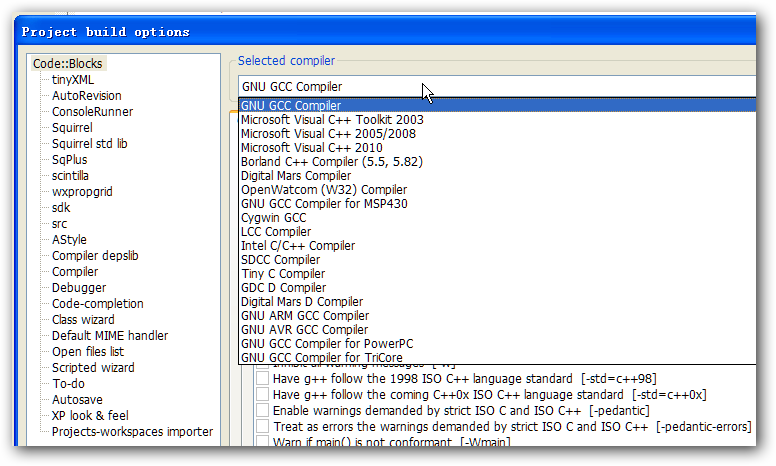Open the Selected compiler combo box

point(497,87)
